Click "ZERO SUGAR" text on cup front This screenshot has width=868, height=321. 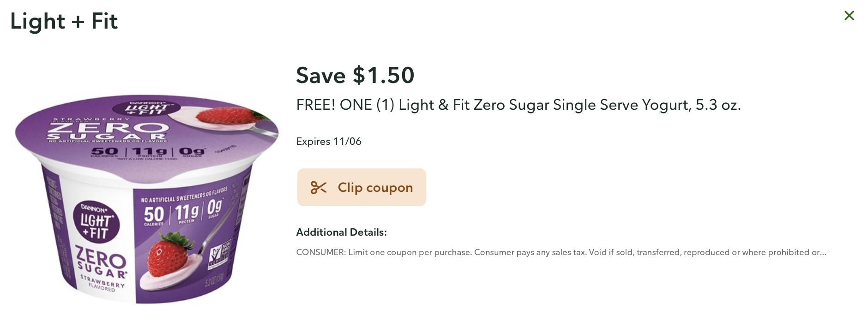click(101, 263)
